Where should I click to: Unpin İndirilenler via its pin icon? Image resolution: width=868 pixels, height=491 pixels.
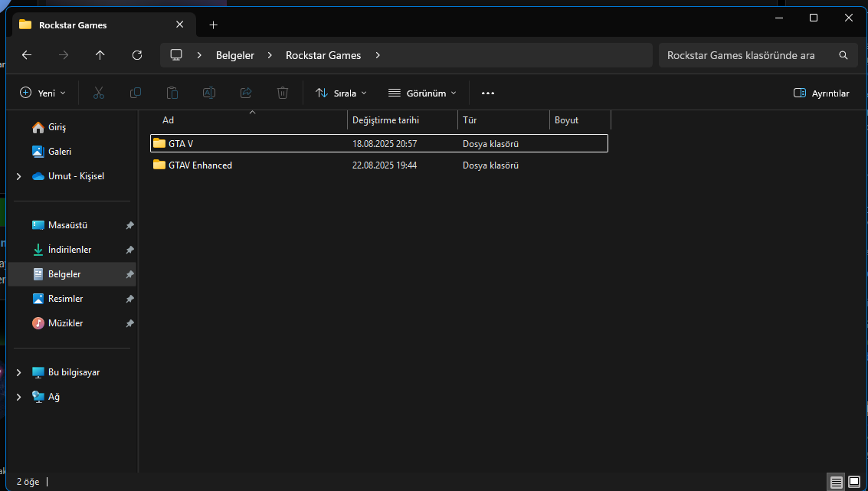click(129, 250)
